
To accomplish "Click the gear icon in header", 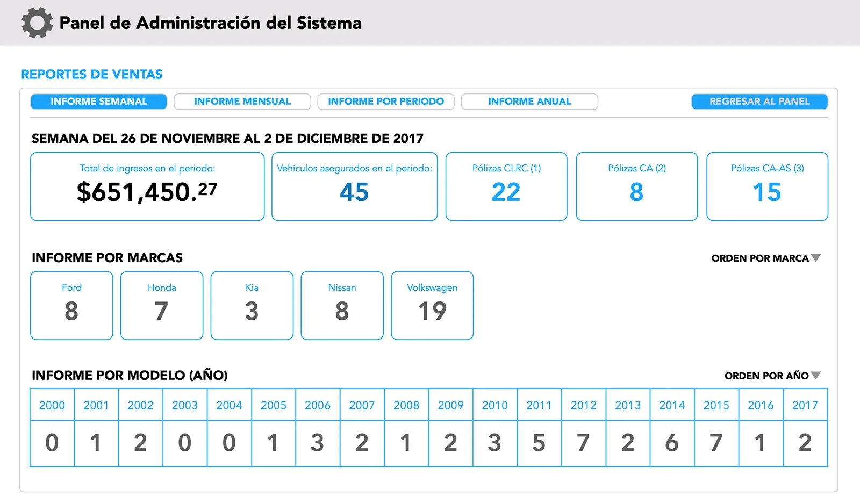I will 37,23.
